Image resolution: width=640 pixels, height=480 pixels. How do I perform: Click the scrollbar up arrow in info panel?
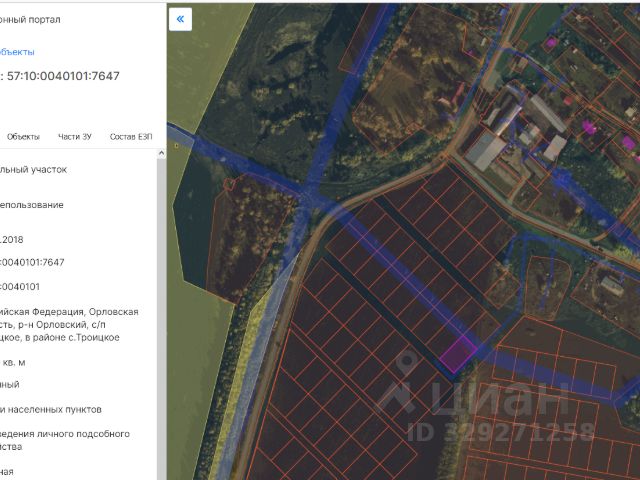coord(161,153)
